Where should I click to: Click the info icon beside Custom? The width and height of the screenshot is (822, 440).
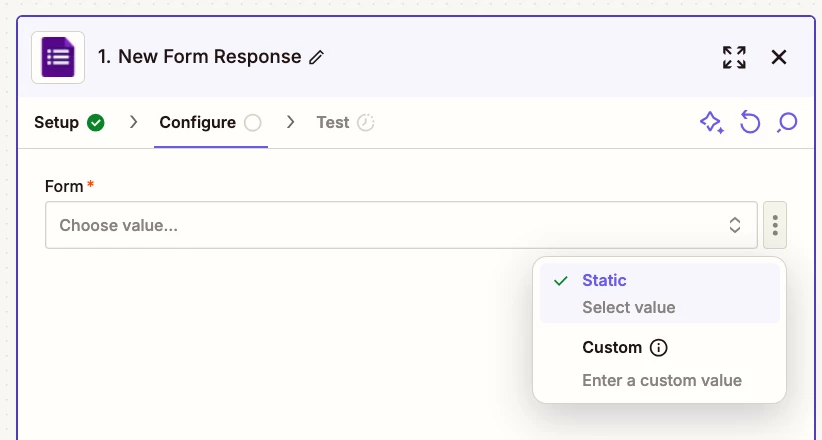(x=658, y=347)
